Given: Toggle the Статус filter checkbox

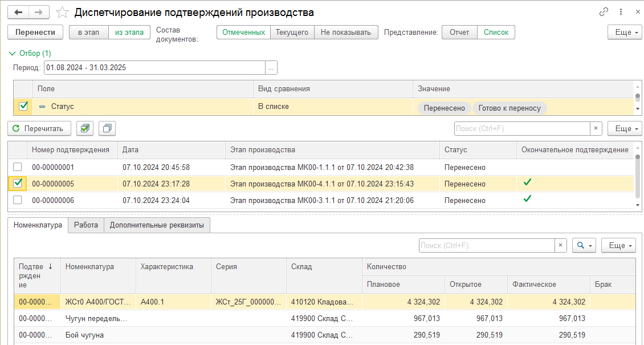Looking at the screenshot, I should [x=23, y=106].
